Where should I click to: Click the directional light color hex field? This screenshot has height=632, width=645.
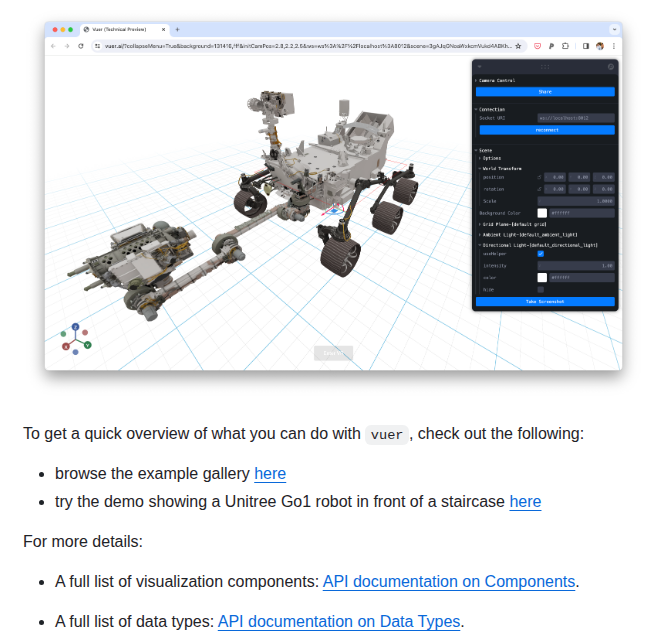click(x=582, y=278)
